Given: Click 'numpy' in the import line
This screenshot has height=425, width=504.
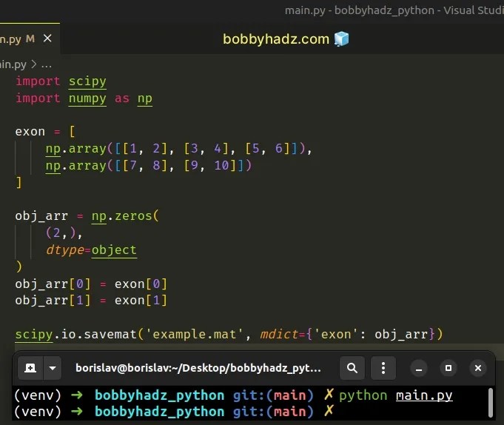Looking at the screenshot, I should point(87,98).
